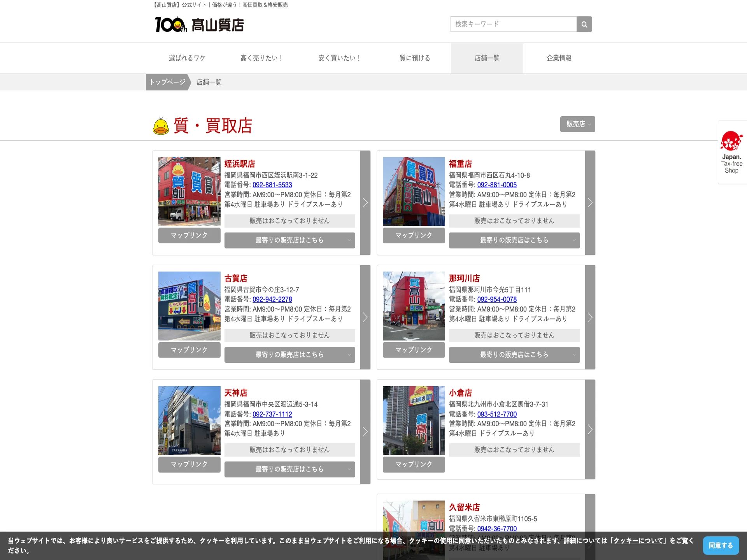
Task: Expand 最寄りの販売店はこちら for 那珂川店
Action: 514,355
